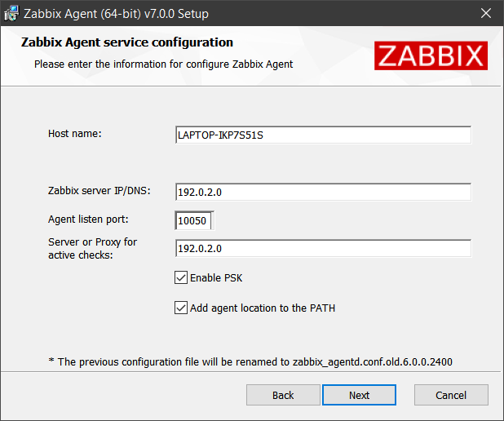Cancel the agent installation
This screenshot has width=504, height=421.
tap(451, 395)
